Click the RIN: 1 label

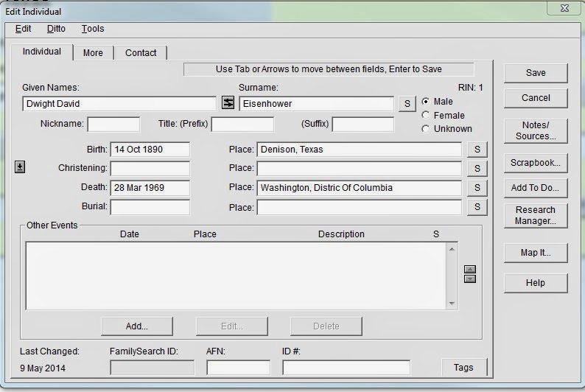click(x=470, y=88)
